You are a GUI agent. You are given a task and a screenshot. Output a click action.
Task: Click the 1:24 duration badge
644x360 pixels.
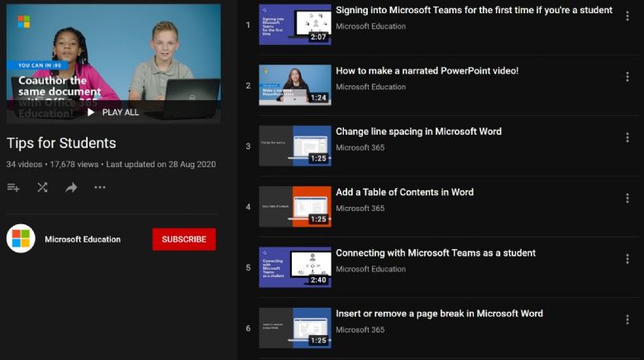(x=319, y=98)
